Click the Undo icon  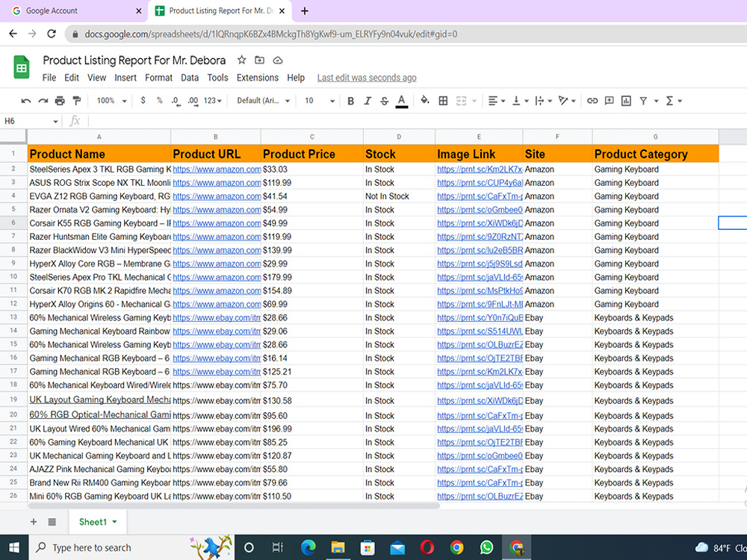26,101
